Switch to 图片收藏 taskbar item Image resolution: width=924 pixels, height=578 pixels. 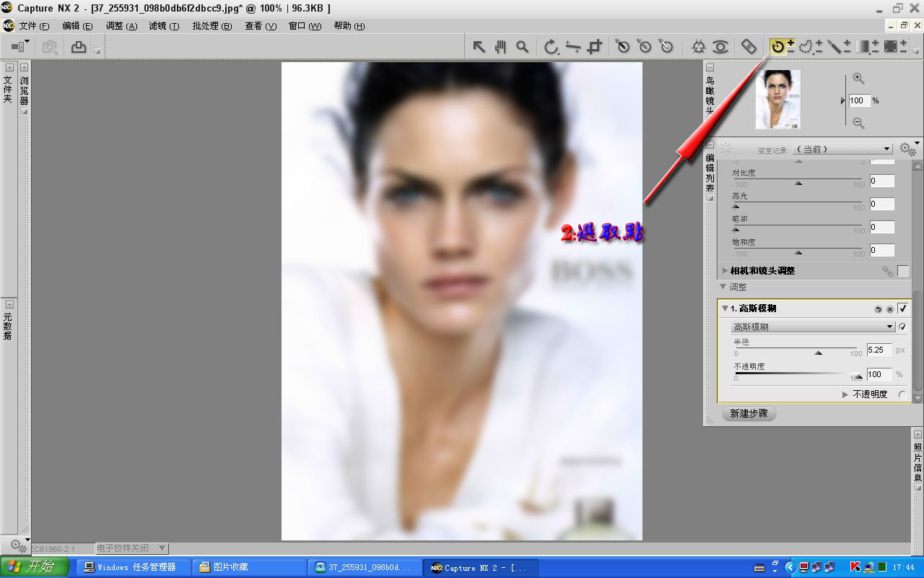pyautogui.click(x=248, y=567)
